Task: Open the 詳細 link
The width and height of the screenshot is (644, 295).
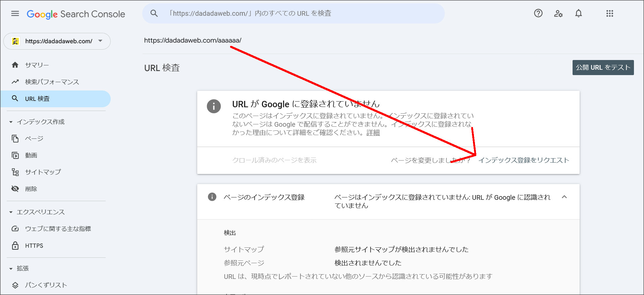Action: tap(373, 133)
